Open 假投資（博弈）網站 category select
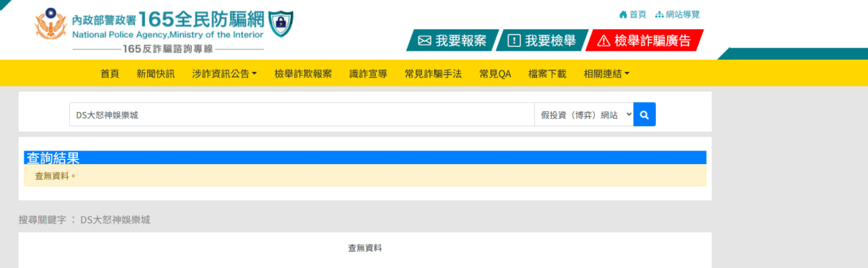 pyautogui.click(x=584, y=115)
